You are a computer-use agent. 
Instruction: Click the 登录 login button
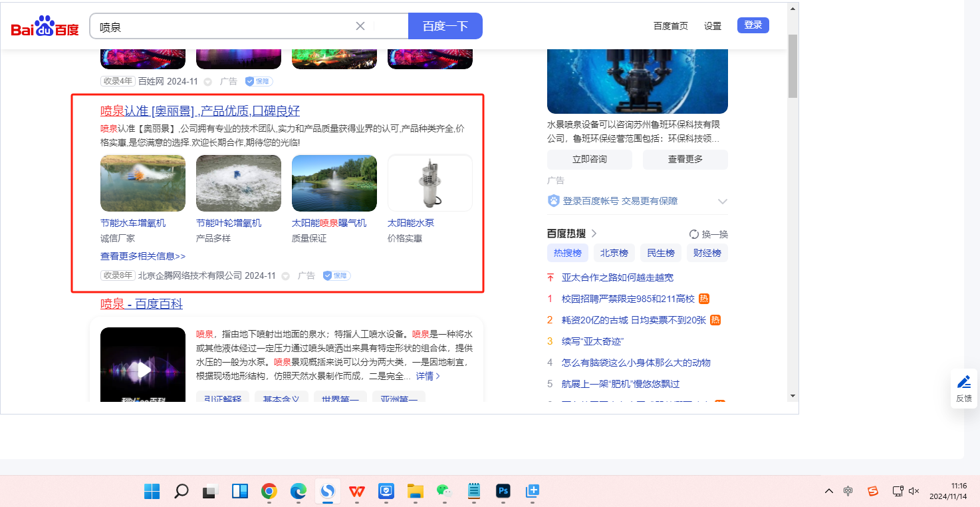(753, 25)
